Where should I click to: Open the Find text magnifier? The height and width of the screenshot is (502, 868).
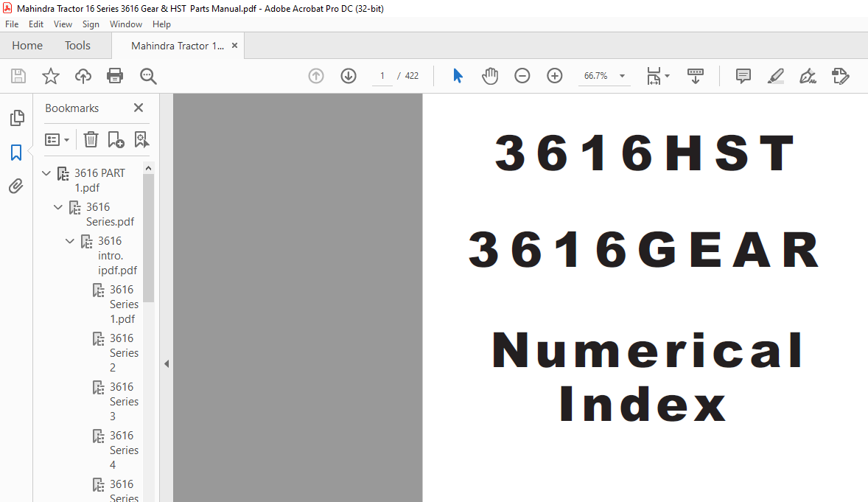click(148, 76)
